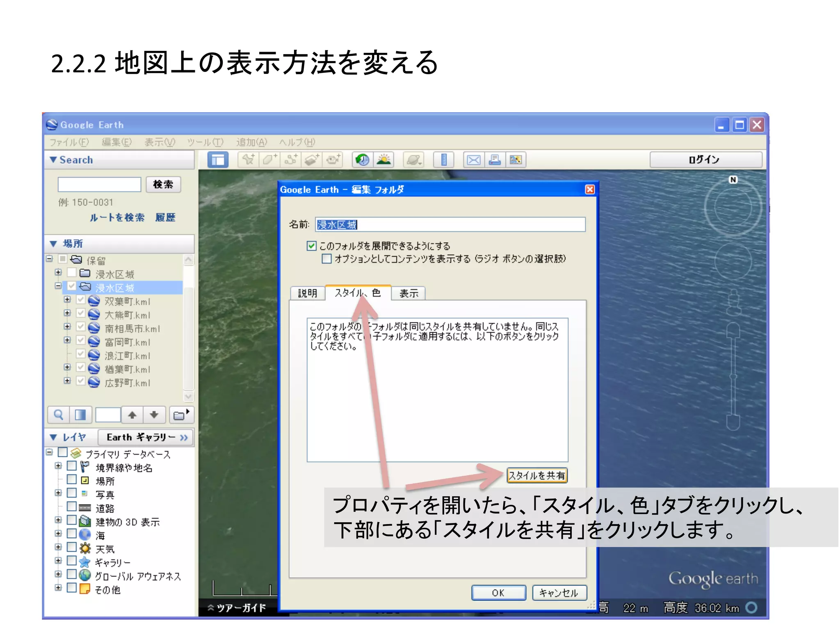Collapse the 保留 tree node
The image size is (840, 630).
click(49, 259)
